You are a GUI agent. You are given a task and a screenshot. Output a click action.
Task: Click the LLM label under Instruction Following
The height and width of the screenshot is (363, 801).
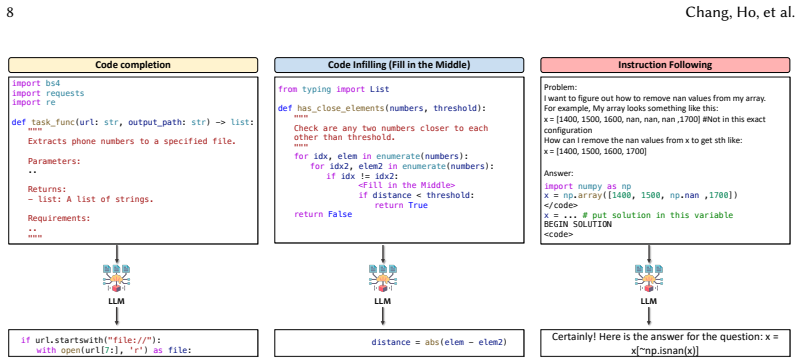tap(649, 301)
